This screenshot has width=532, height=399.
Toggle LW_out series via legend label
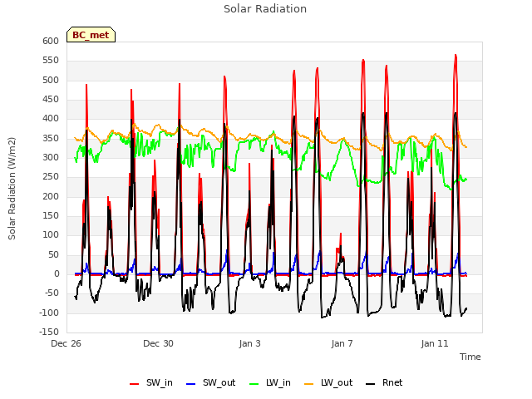click(x=337, y=382)
